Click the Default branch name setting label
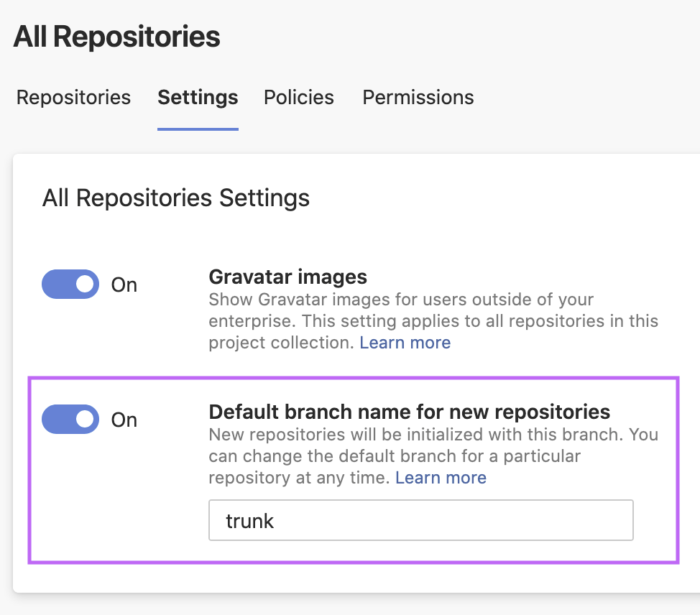 pos(409,412)
